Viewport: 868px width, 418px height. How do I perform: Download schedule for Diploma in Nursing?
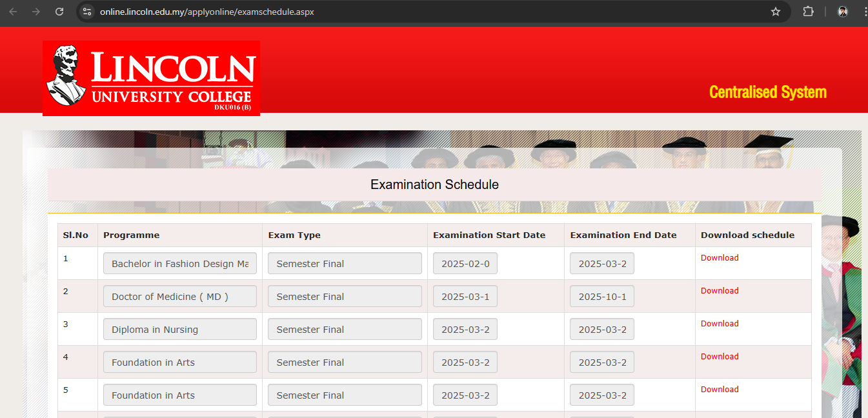(720, 323)
